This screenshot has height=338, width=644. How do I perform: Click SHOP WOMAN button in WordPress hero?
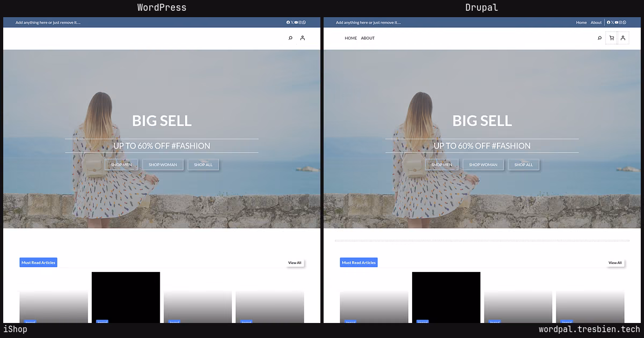point(163,165)
